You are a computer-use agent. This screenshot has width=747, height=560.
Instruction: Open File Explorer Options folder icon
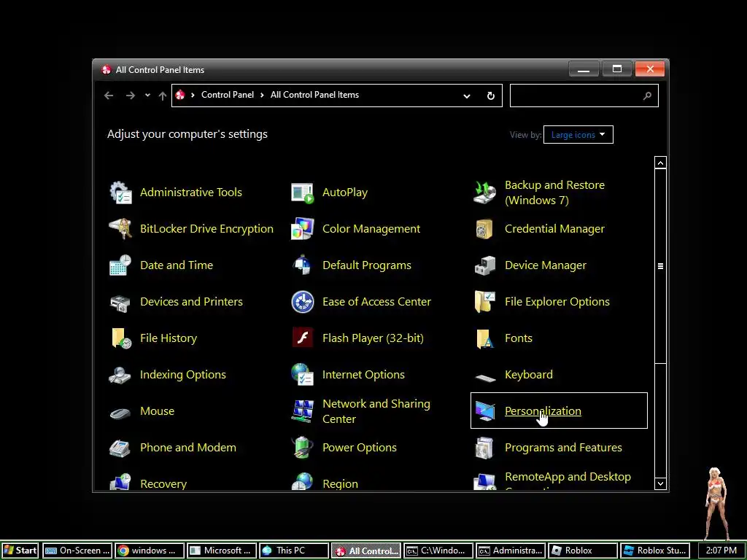pyautogui.click(x=485, y=302)
